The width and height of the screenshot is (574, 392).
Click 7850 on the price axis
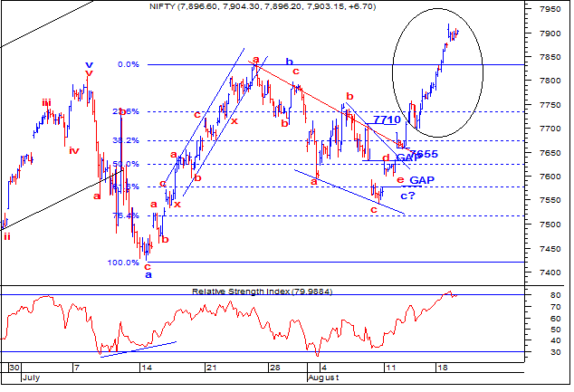550,57
